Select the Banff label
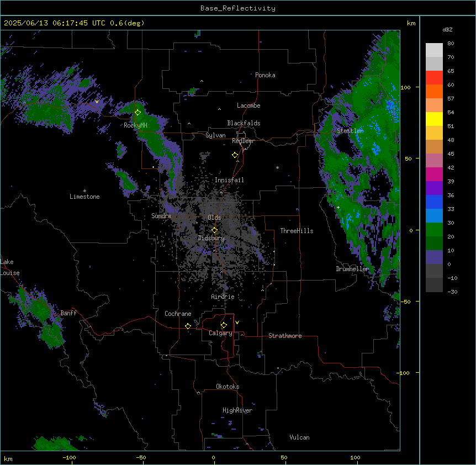 tap(68, 313)
